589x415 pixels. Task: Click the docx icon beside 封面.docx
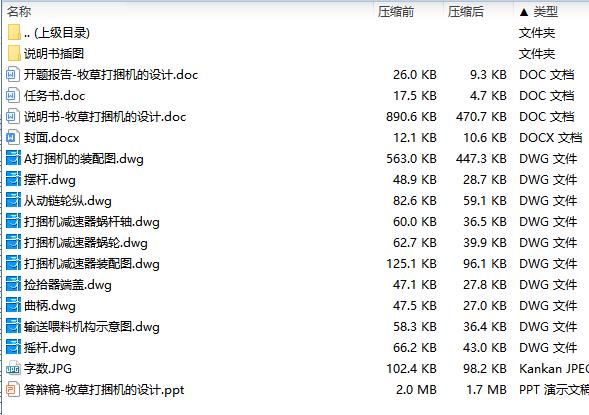click(x=12, y=137)
